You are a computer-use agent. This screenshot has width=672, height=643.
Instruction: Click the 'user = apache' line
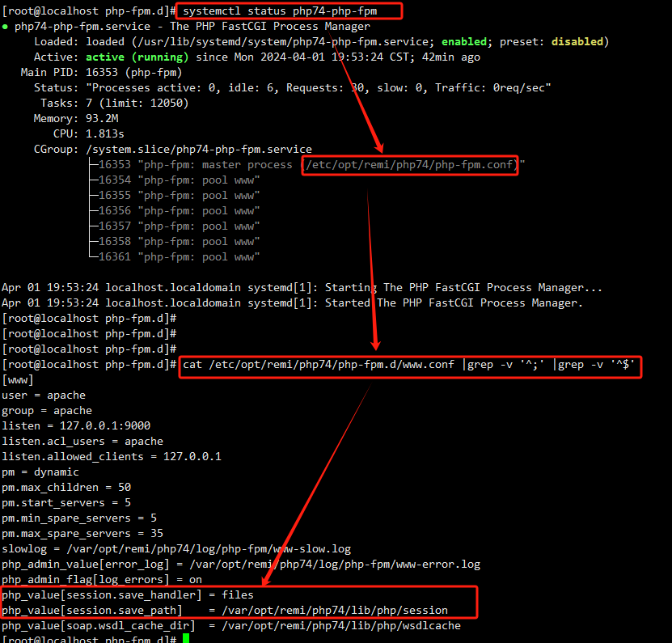coord(44,396)
